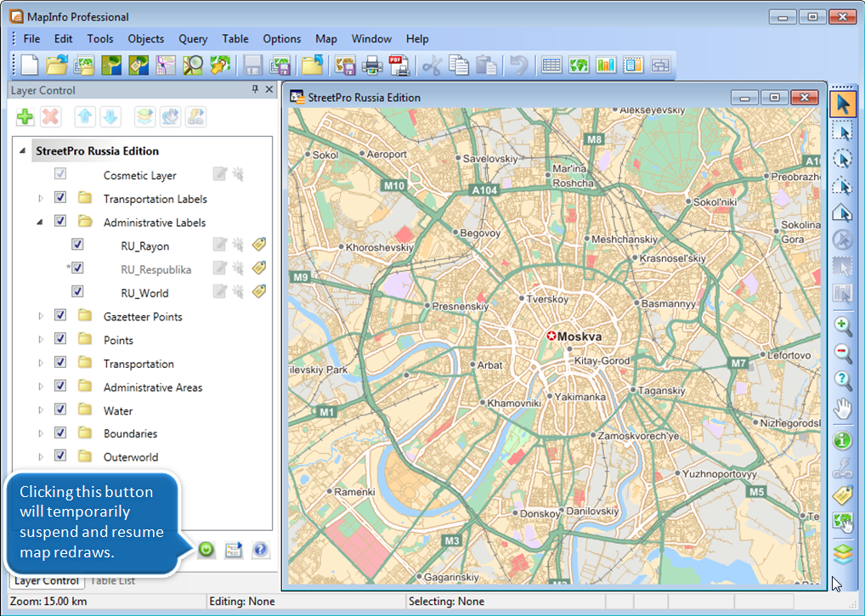
Task: Move layer up with the up arrow icon
Action: pyautogui.click(x=85, y=117)
